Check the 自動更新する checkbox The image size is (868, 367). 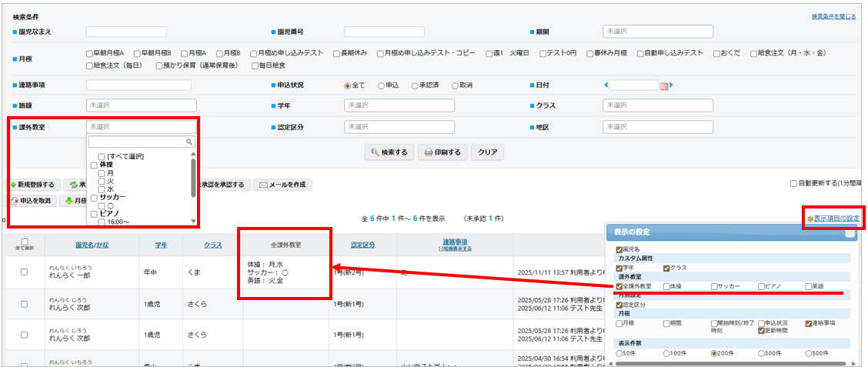pyautogui.click(x=793, y=184)
